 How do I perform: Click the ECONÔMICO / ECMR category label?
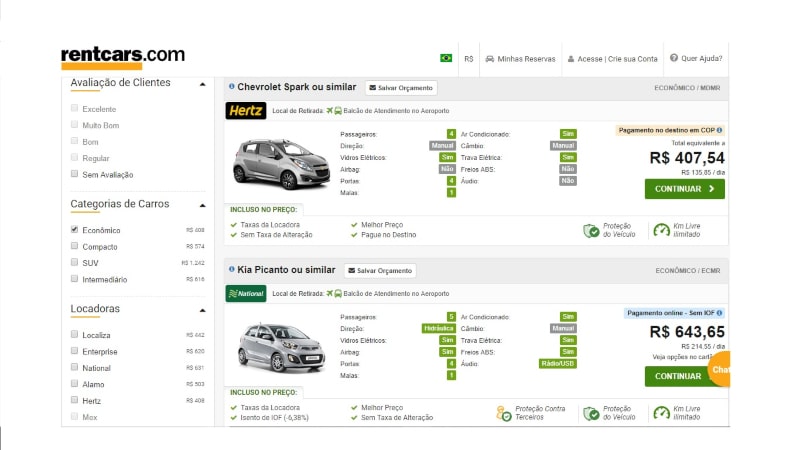[688, 270]
